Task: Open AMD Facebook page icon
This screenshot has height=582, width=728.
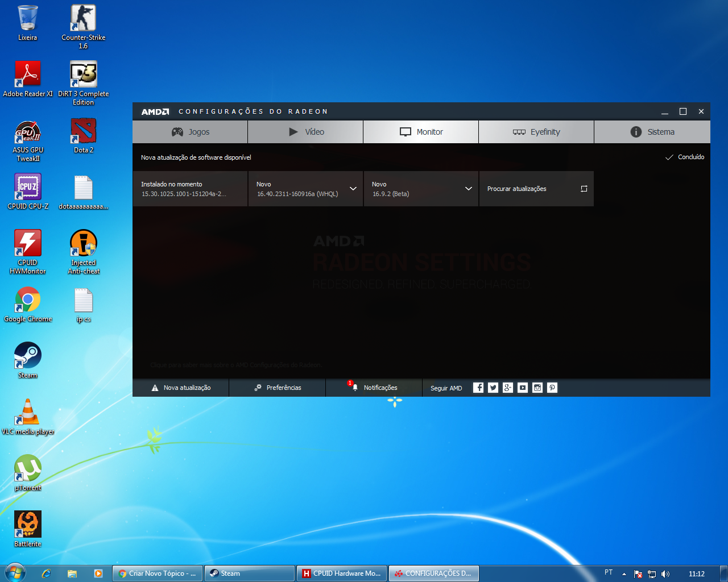Action: coord(478,388)
